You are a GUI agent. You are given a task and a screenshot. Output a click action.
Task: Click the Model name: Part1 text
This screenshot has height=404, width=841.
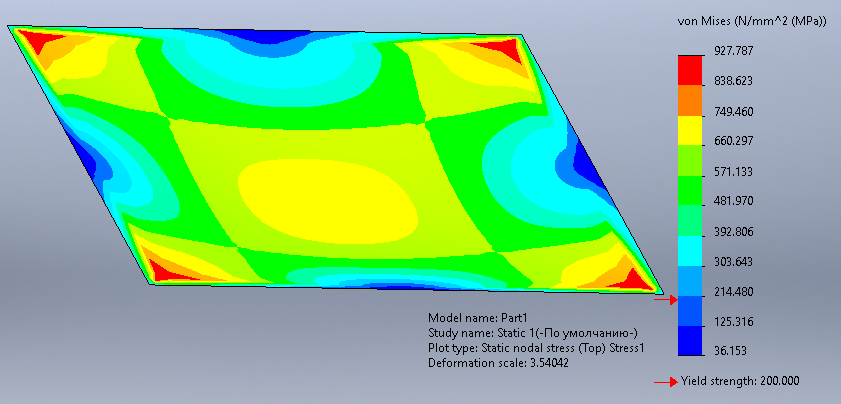tap(469, 317)
